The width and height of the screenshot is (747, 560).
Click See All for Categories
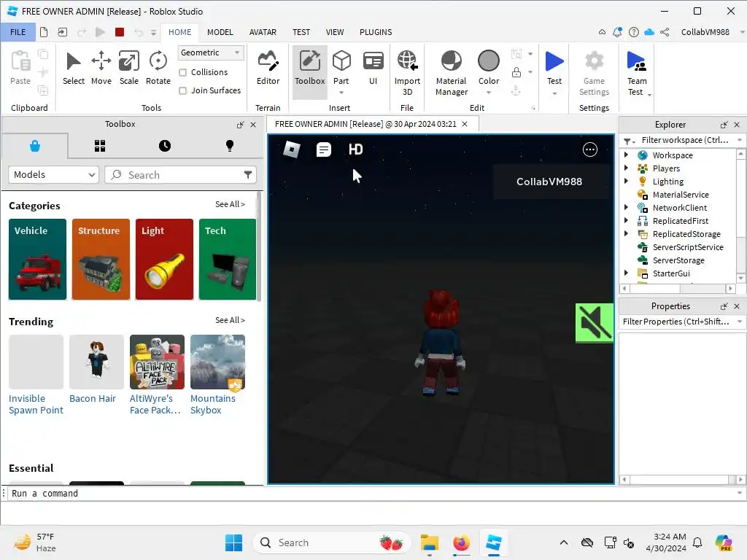click(230, 204)
